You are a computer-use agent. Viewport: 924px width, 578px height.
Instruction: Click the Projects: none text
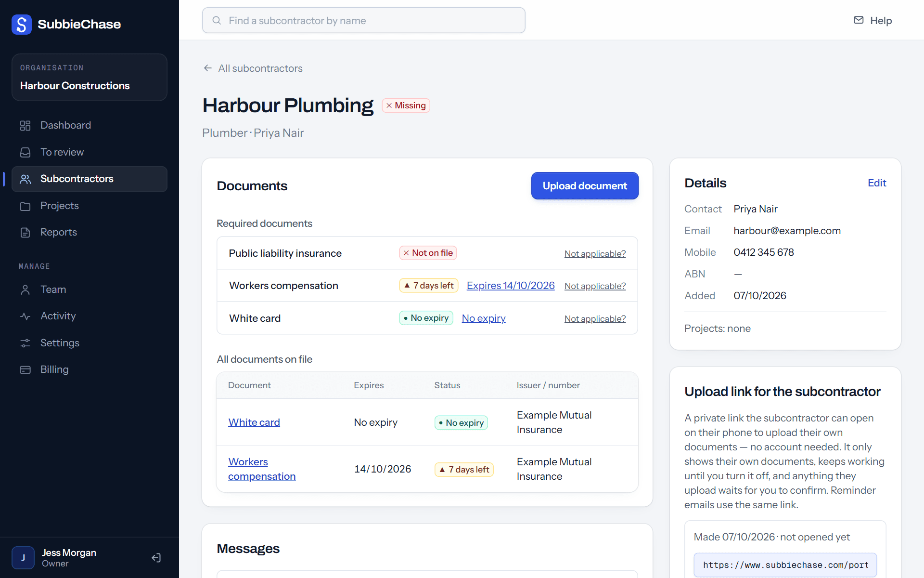coord(718,328)
